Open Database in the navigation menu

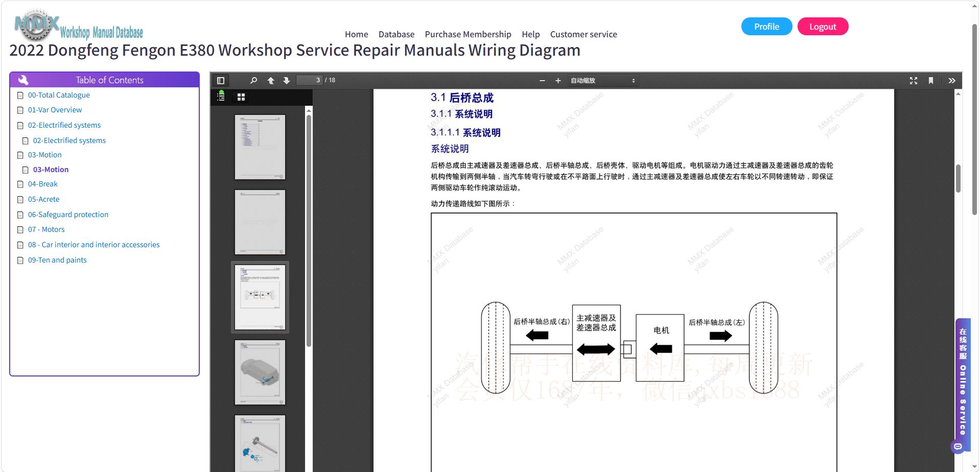pos(396,34)
